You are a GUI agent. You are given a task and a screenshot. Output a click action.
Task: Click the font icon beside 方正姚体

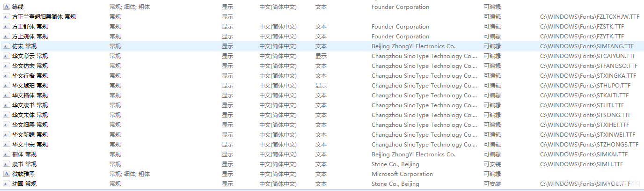tap(6, 37)
